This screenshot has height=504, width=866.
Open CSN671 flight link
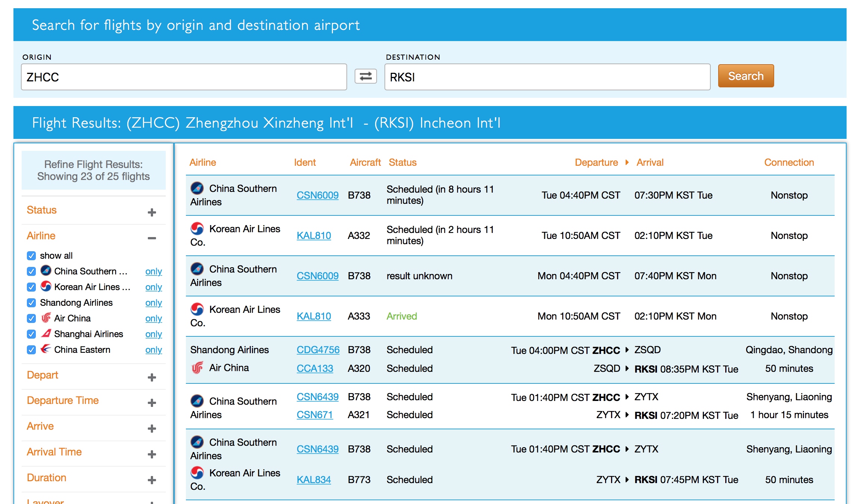[315, 415]
